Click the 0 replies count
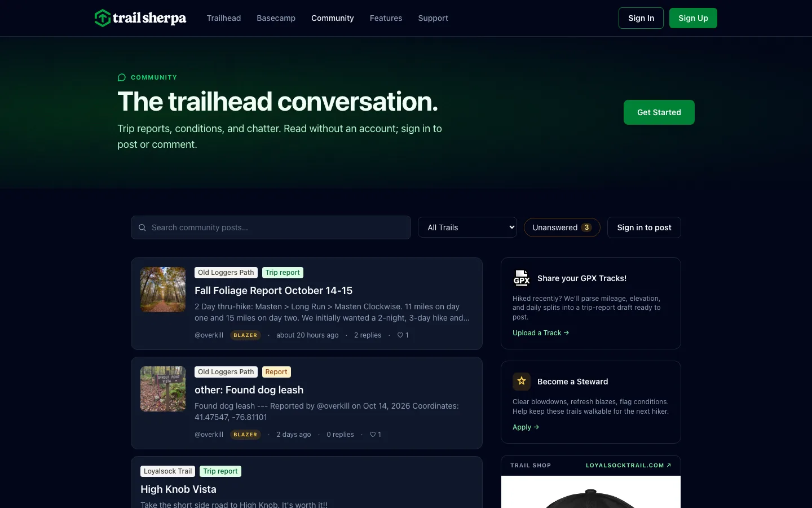This screenshot has height=508, width=812. pos(340,435)
